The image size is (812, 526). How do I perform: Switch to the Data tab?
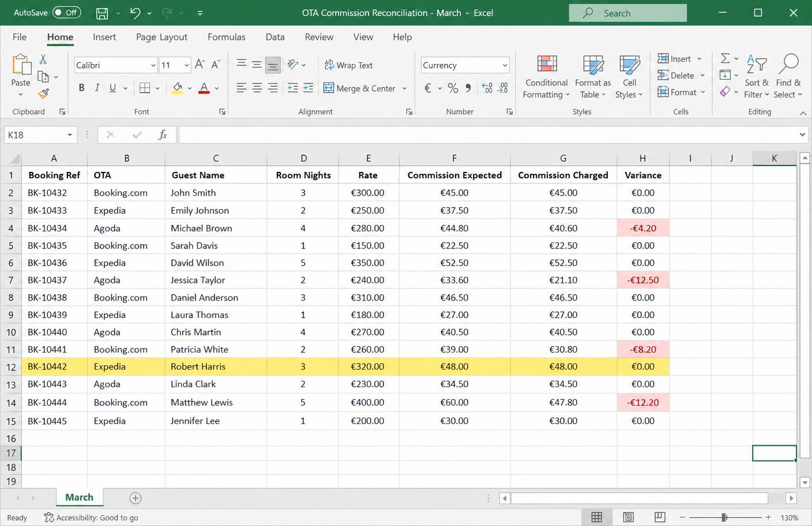pos(275,37)
